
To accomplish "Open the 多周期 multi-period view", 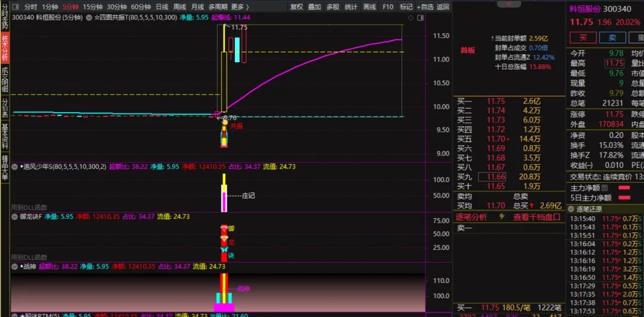I will (218, 7).
